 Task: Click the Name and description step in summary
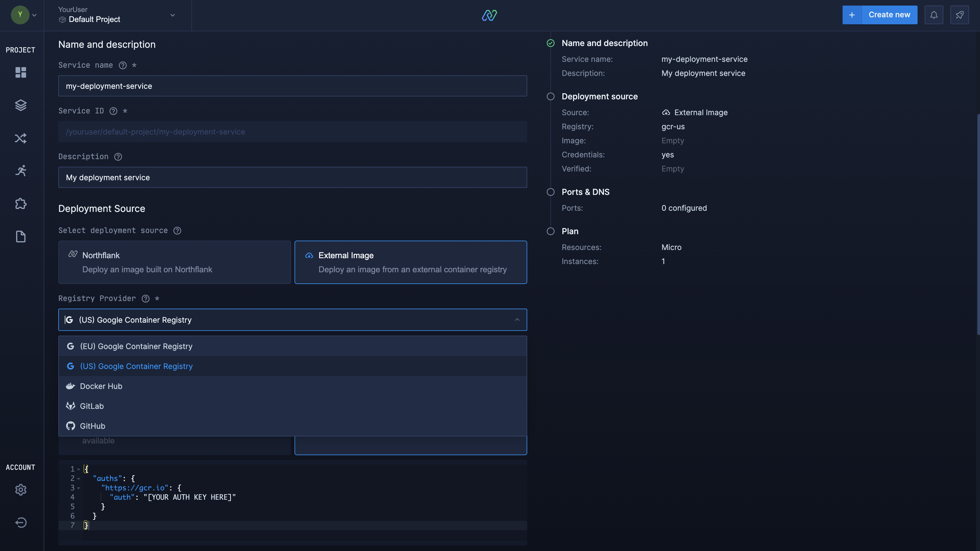point(604,42)
